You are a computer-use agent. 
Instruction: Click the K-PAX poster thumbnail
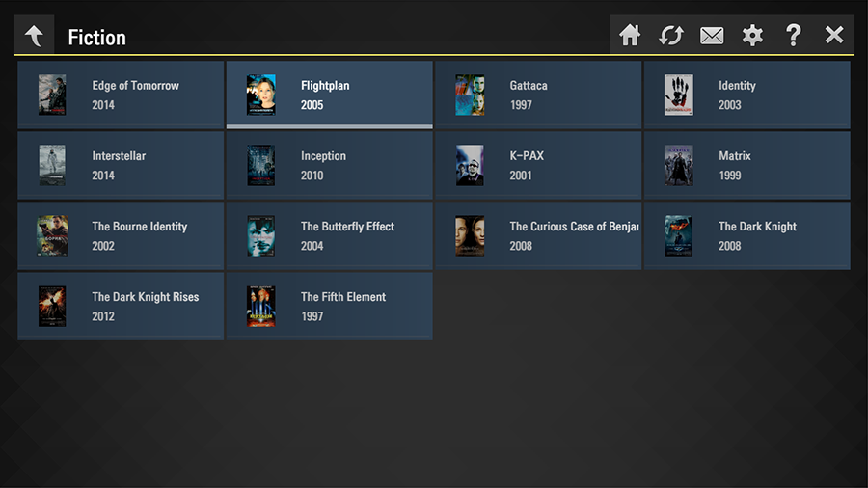470,166
